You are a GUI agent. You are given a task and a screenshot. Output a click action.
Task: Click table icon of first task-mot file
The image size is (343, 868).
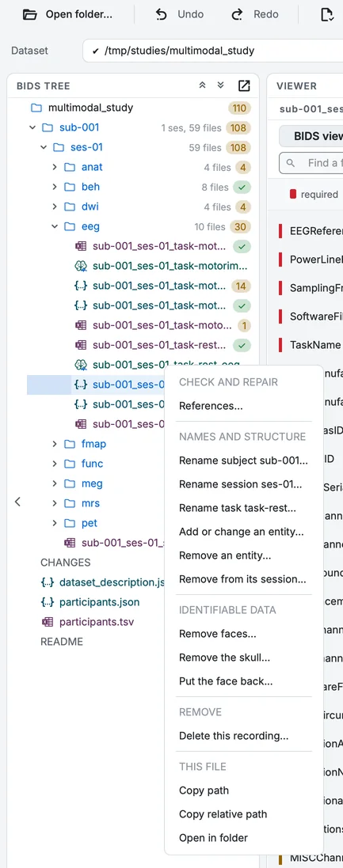(x=80, y=246)
